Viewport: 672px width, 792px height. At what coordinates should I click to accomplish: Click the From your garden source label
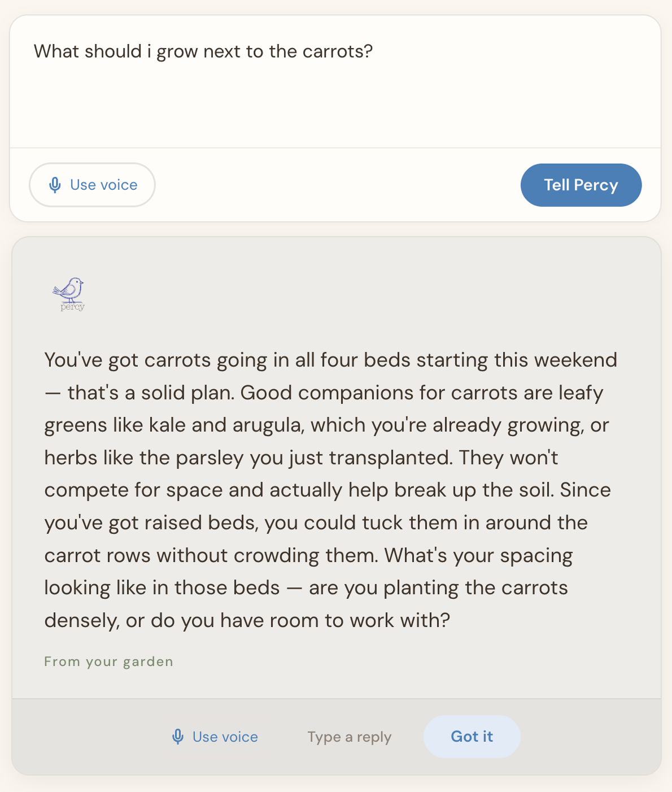(x=108, y=661)
